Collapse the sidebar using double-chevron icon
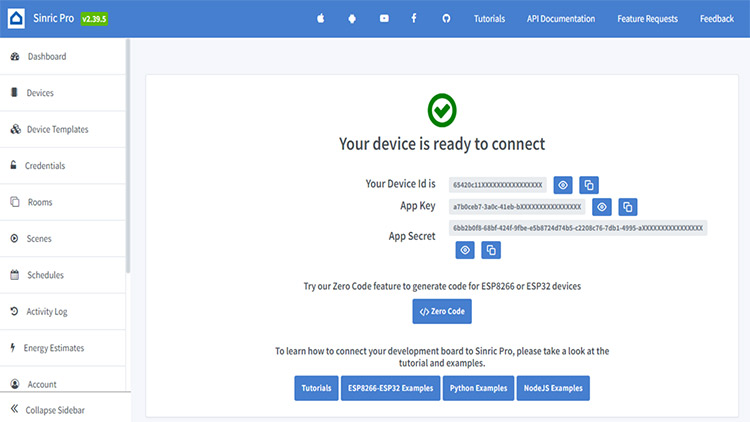Screen dimensions: 750x422 click(x=14, y=409)
